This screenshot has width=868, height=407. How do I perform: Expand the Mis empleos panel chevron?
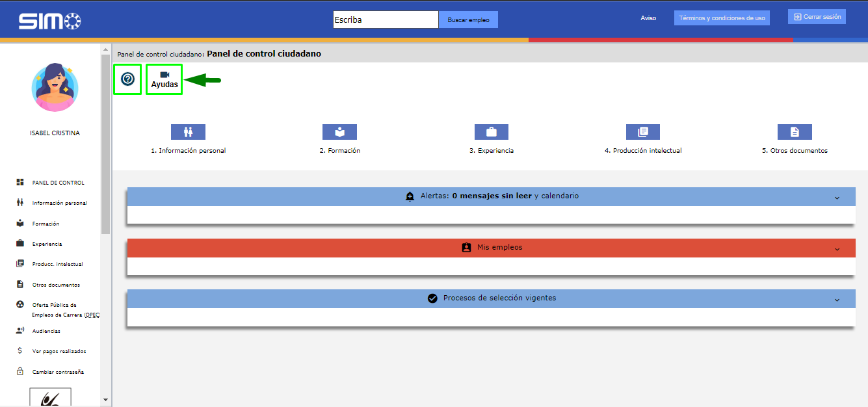tap(837, 249)
